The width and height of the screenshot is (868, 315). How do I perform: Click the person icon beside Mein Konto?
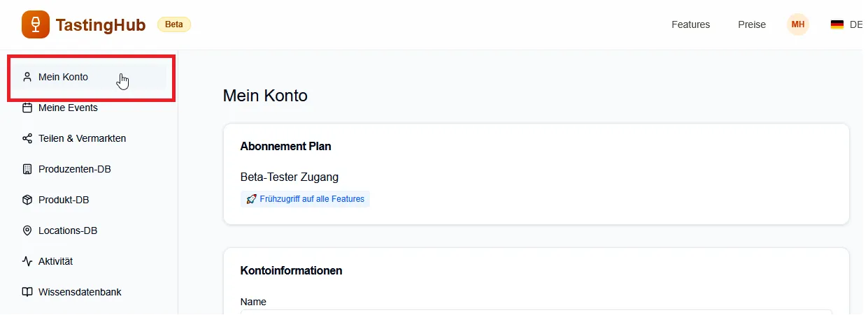(27, 77)
